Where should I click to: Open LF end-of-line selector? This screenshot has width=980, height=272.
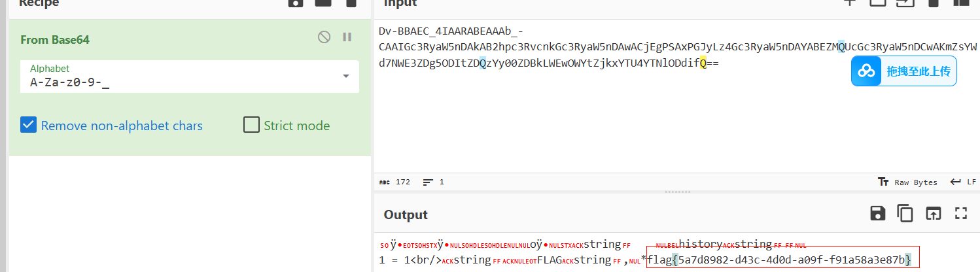click(x=964, y=182)
